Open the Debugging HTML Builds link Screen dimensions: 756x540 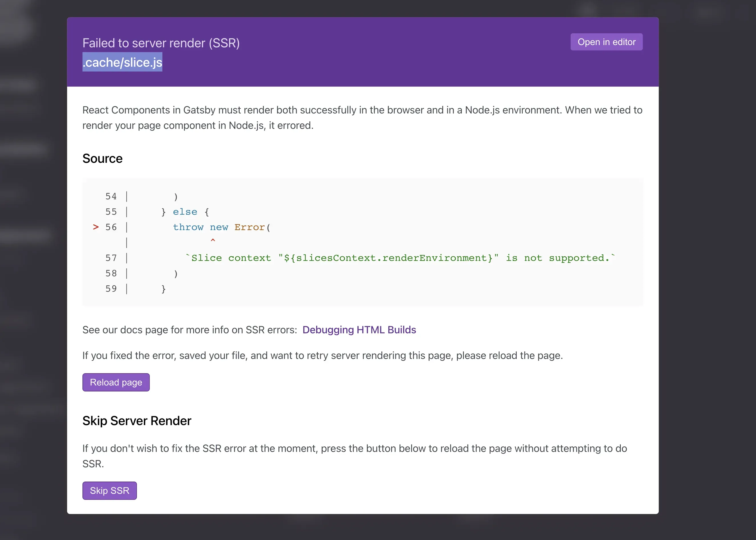359,330
